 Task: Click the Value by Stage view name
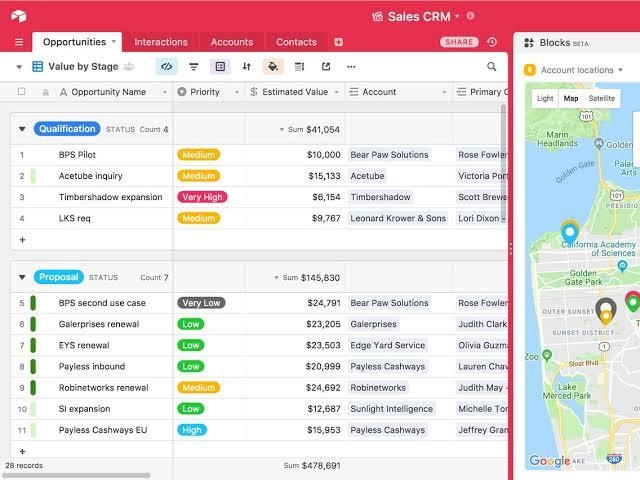coord(83,67)
